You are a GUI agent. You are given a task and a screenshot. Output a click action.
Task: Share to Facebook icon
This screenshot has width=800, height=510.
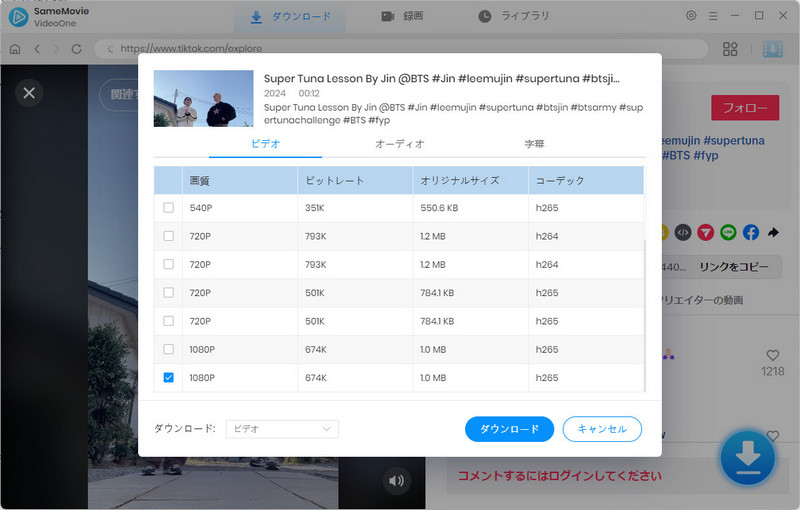pos(751,233)
